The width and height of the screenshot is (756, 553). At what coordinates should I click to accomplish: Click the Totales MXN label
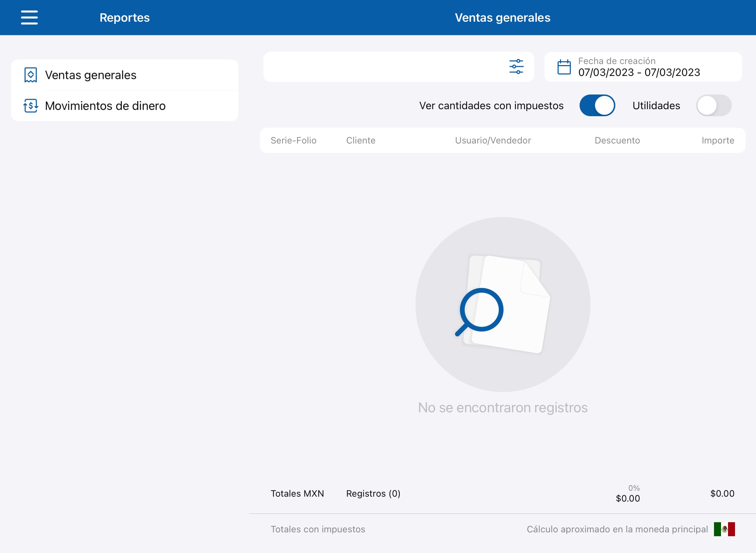coord(297,493)
